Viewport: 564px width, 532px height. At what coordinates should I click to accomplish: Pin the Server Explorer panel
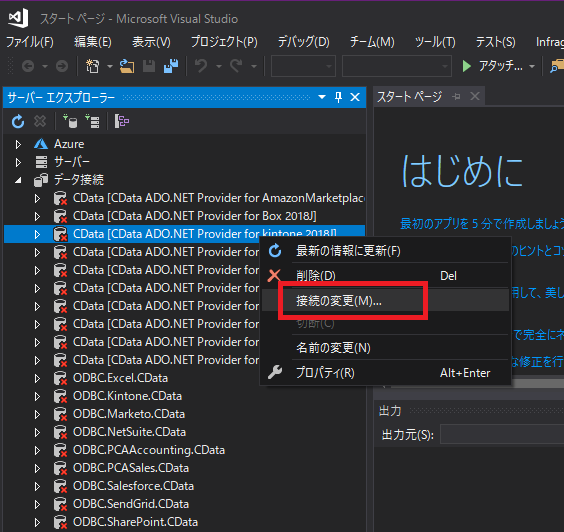[x=338, y=97]
